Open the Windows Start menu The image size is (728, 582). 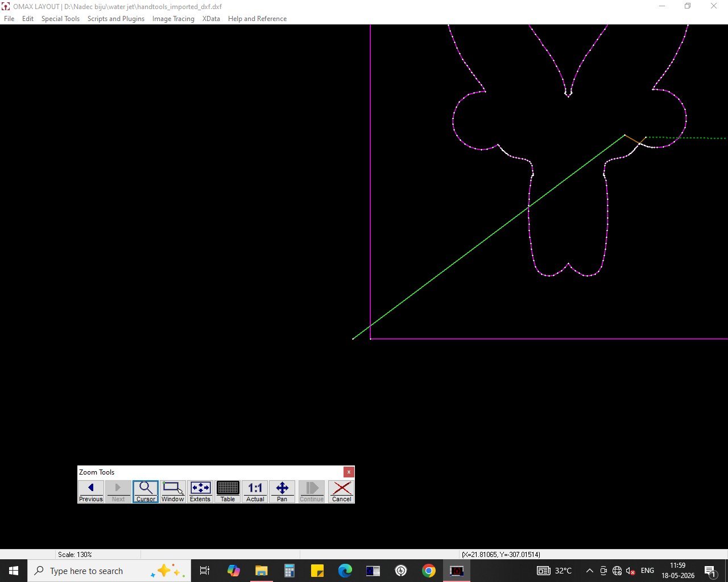[14, 571]
